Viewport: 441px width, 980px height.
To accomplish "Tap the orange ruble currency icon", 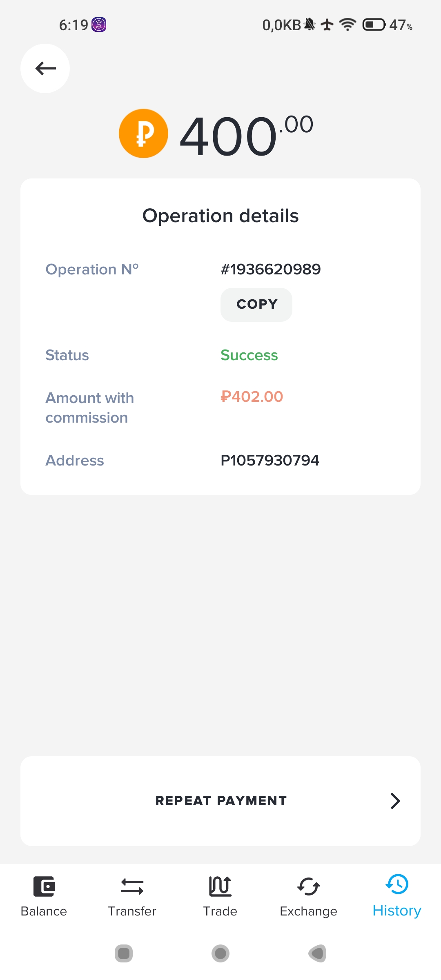I will pyautogui.click(x=143, y=134).
